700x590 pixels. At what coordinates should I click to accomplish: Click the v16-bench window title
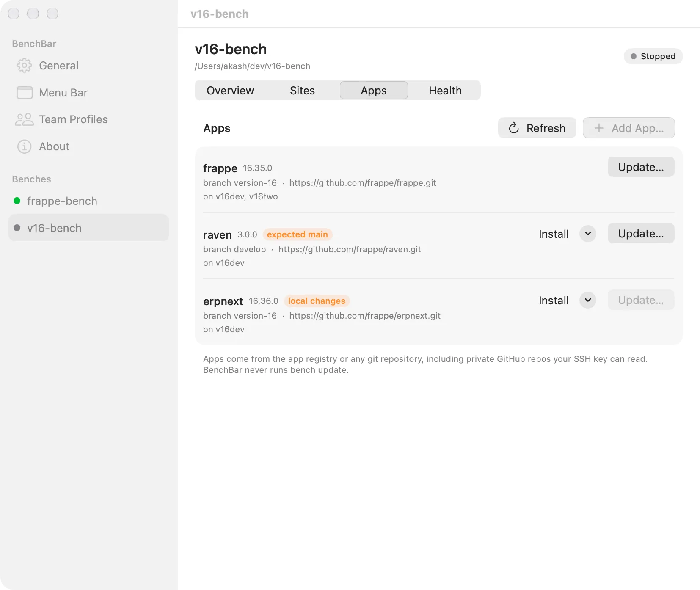tap(220, 14)
